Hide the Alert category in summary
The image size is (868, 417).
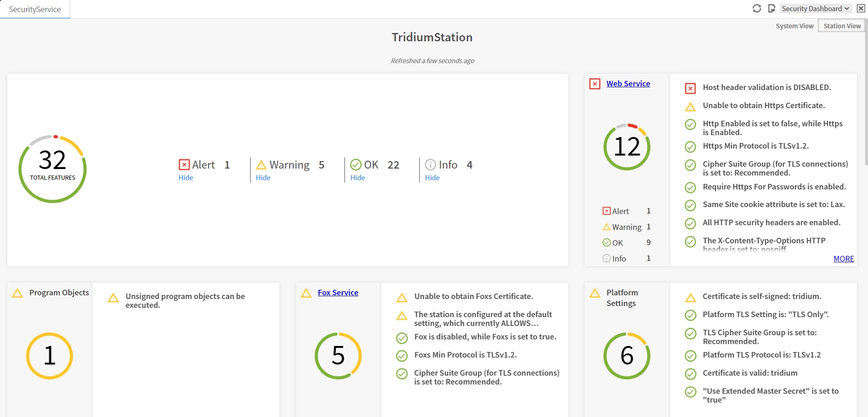pyautogui.click(x=186, y=177)
